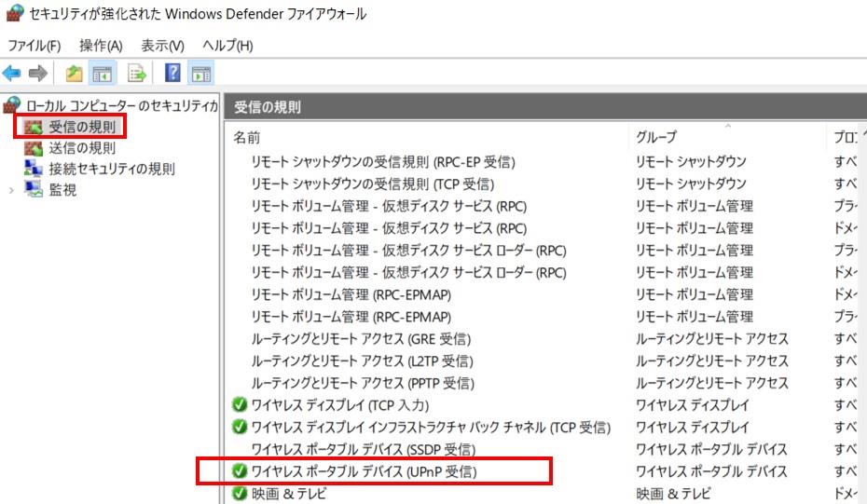Click green check icon of ワイヤレス ディスプレイ (TCP 入力)
Viewport: 867px width, 504px height.
(240, 404)
